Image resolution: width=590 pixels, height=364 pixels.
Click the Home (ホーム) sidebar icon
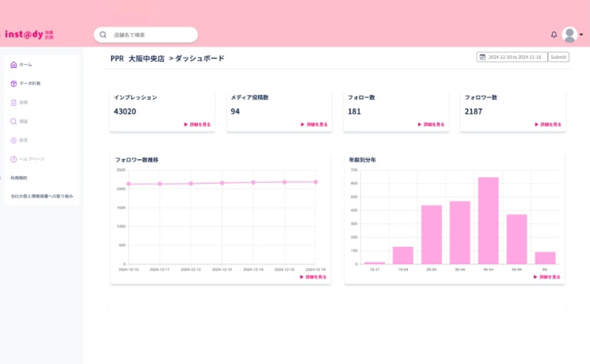13,64
